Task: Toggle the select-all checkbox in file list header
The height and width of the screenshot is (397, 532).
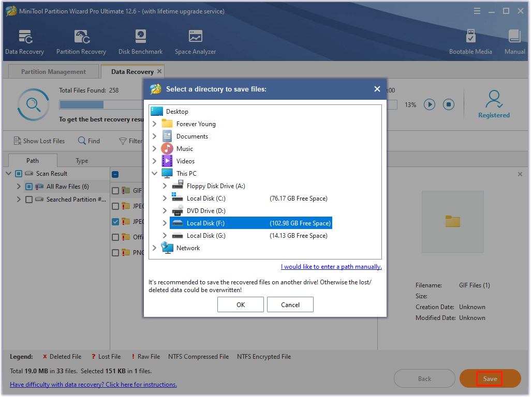Action: pos(115,175)
